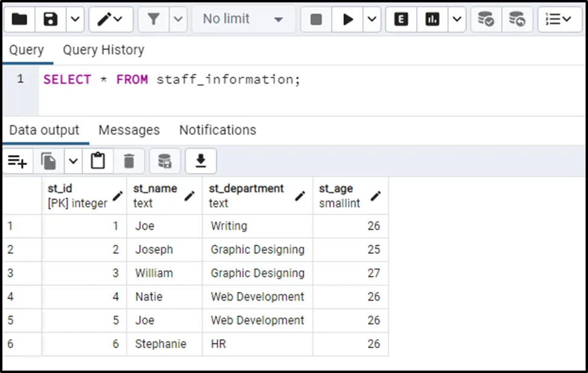Screen dimensions: 588x373
Task: Click the Execute query play button
Action: click(x=348, y=19)
